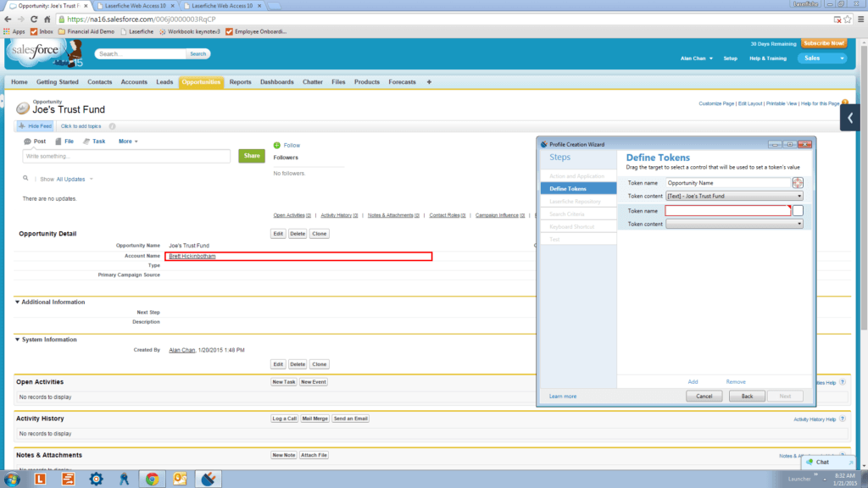Expand the collapsed sidebar arrow on right edge
The height and width of the screenshot is (488, 868).
(x=849, y=117)
